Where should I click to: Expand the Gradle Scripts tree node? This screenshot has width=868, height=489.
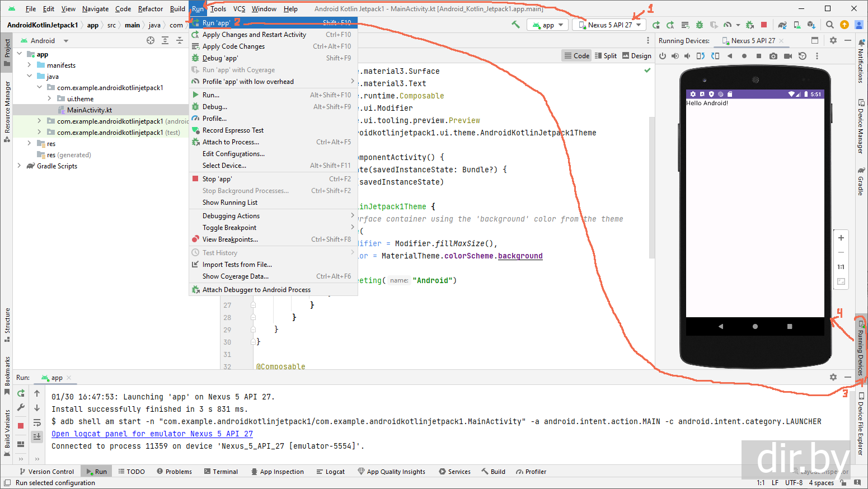tap(20, 166)
